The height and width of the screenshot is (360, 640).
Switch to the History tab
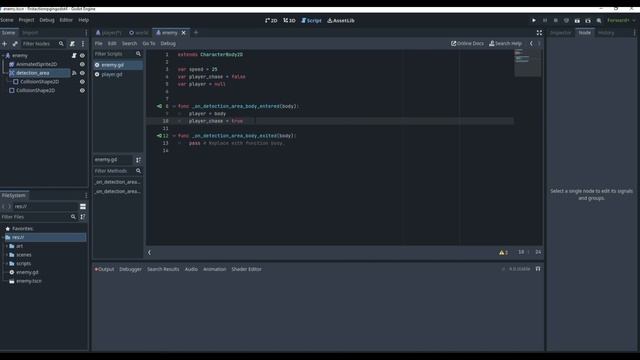point(606,33)
